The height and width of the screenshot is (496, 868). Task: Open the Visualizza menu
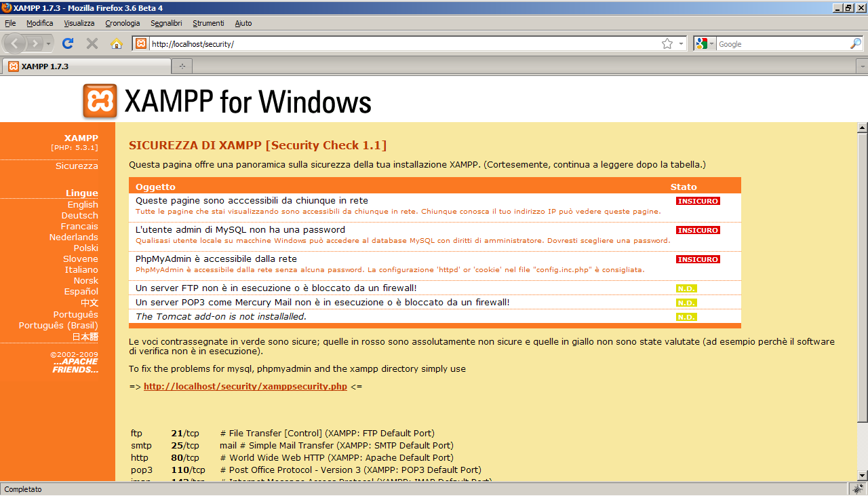point(79,23)
